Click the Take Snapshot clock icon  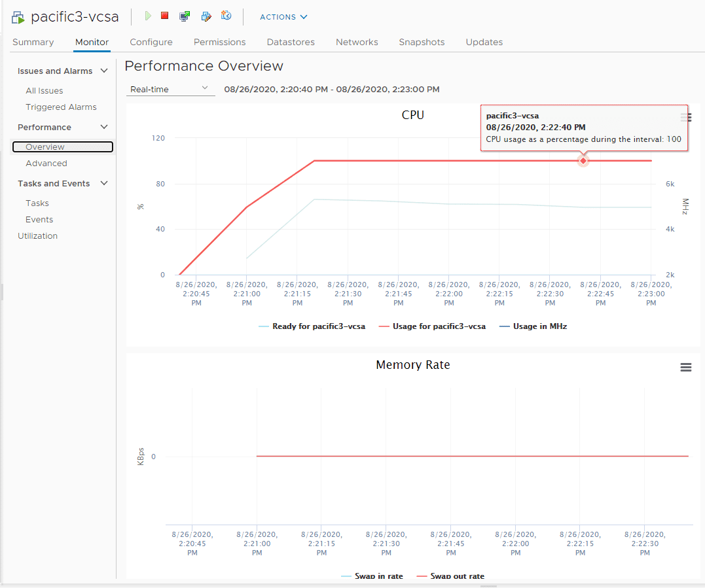point(226,16)
